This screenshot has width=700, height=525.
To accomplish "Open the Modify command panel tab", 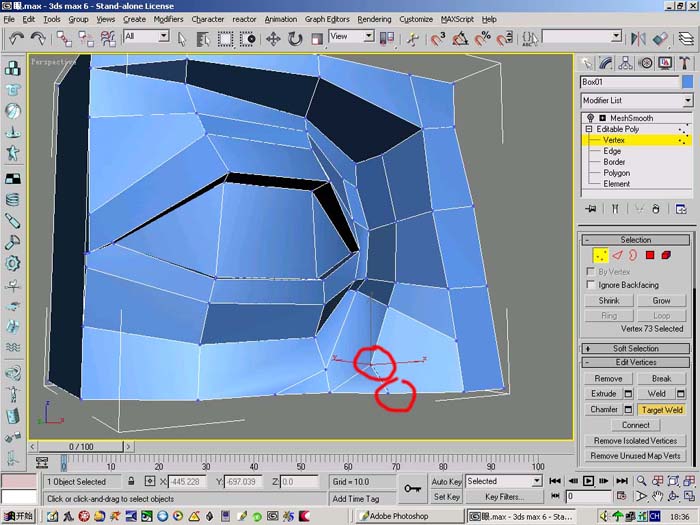I will pos(606,63).
